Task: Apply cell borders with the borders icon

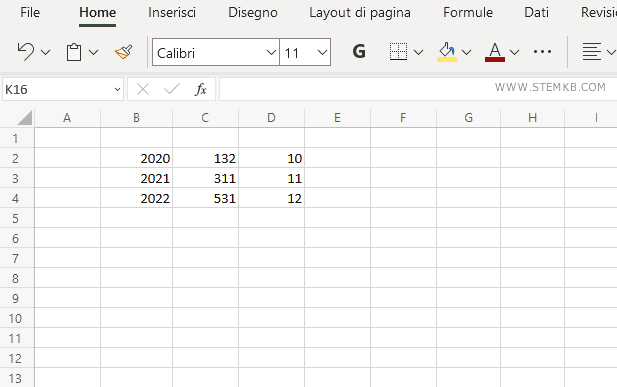Action: point(398,52)
